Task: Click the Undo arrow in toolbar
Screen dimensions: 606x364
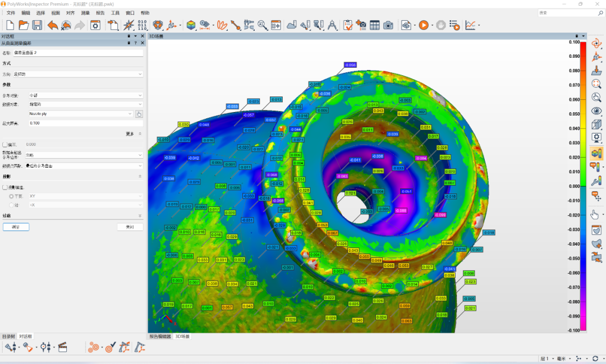Action: 52,25
